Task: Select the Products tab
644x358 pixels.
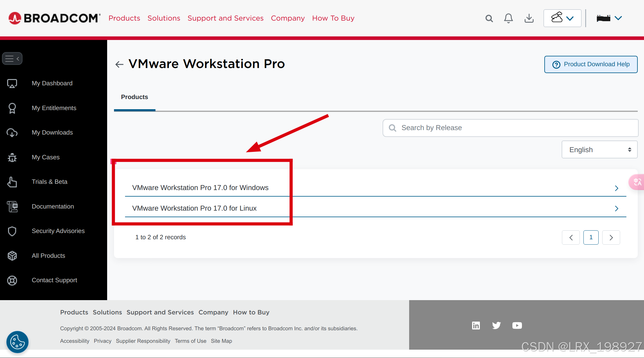Action: 134,97
